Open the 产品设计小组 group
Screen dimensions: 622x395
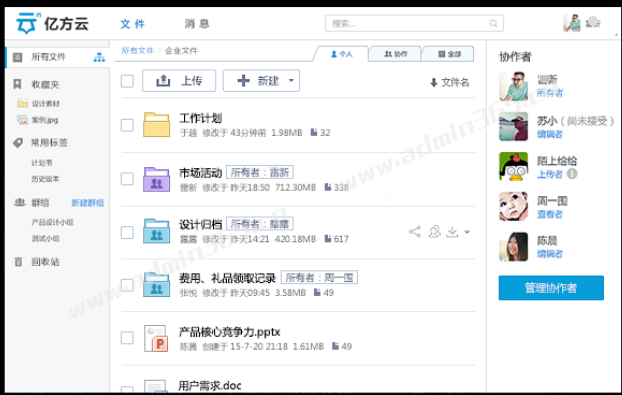[x=52, y=222]
